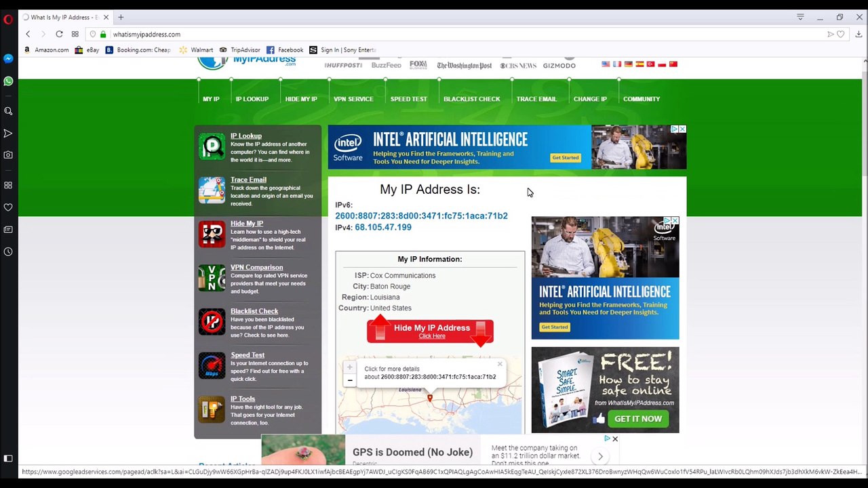The width and height of the screenshot is (868, 488).
Task: Switch site language with the Spanish flag
Action: [x=639, y=64]
